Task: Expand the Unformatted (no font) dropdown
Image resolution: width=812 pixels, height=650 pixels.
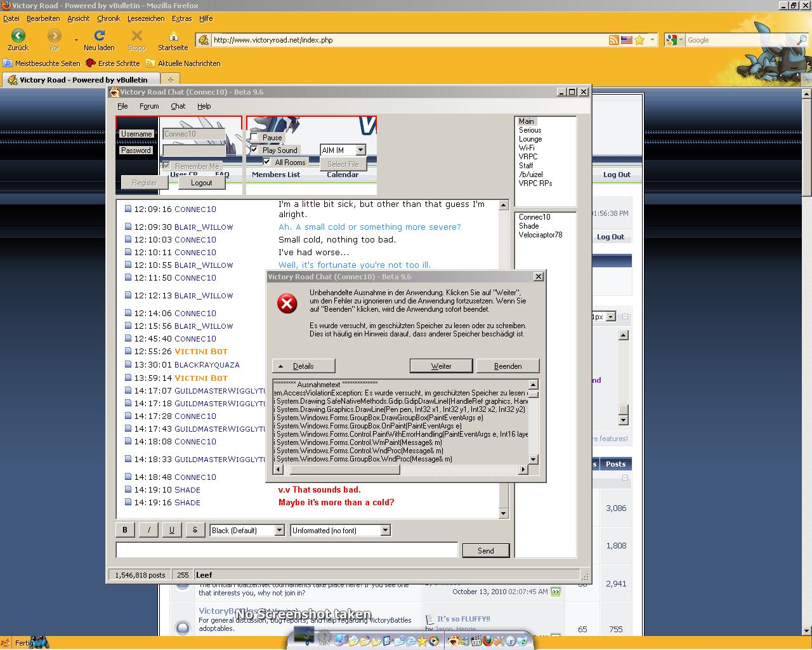Action: 385,531
